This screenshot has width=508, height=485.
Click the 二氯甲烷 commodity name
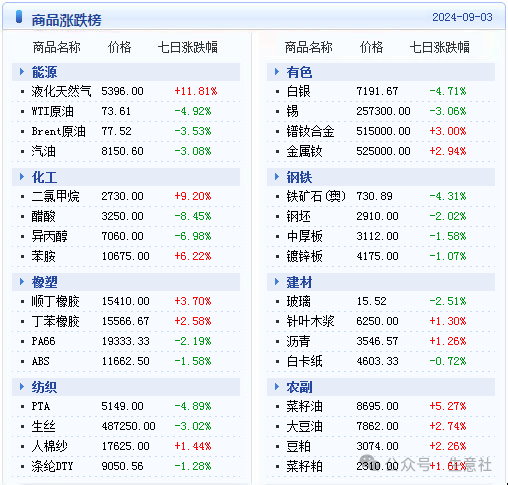coord(55,196)
